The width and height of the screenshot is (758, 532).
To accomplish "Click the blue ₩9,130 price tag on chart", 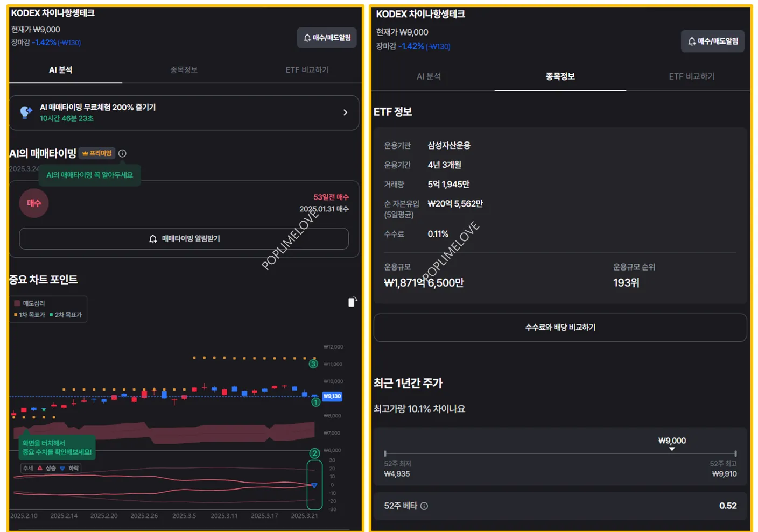I will 332,396.
